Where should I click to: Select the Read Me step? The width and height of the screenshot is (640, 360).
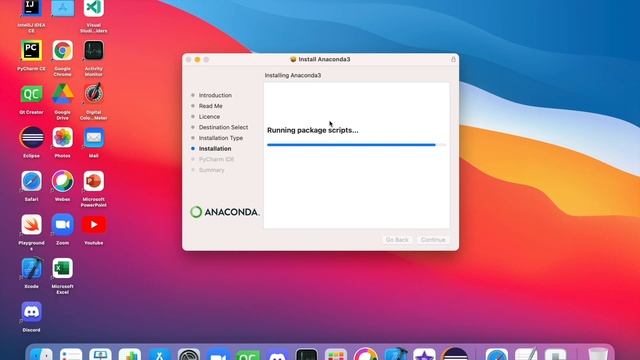click(x=211, y=106)
